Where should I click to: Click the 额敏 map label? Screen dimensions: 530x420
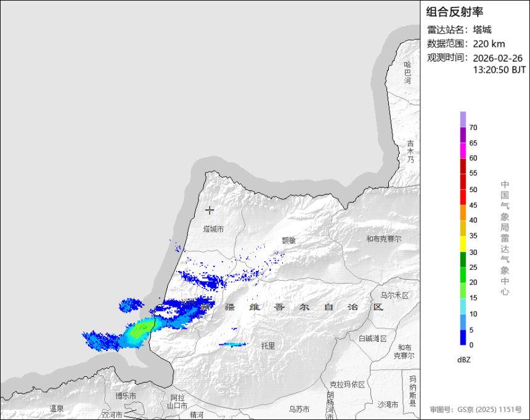[x=288, y=240]
